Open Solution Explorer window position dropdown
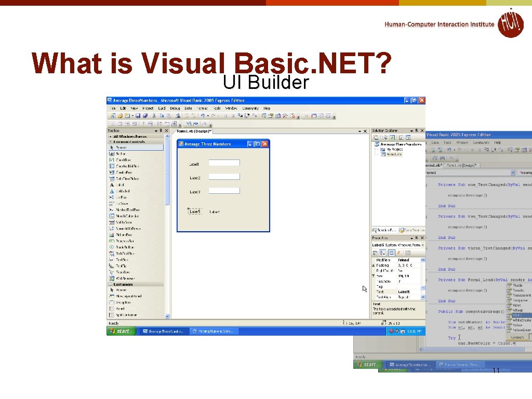 411,130
